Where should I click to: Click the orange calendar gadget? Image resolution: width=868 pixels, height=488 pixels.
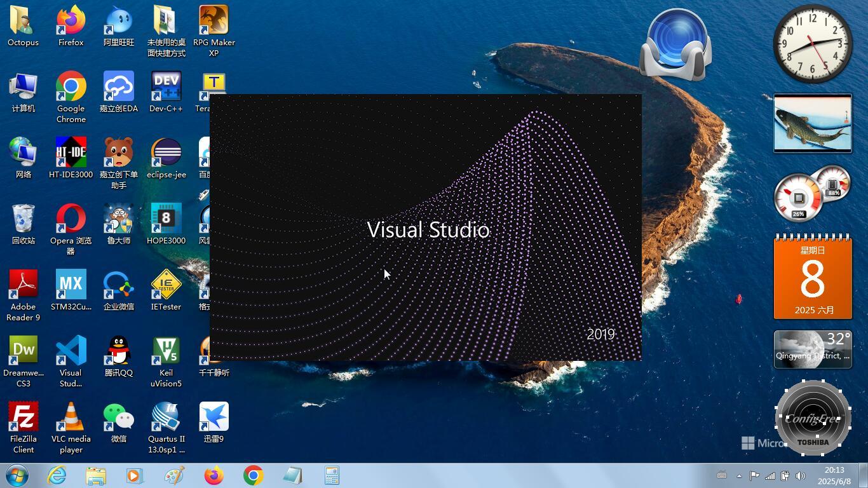[813, 277]
